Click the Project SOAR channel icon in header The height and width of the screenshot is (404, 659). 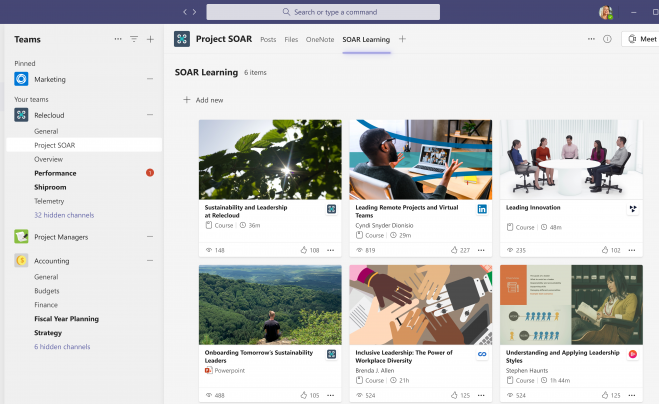182,39
